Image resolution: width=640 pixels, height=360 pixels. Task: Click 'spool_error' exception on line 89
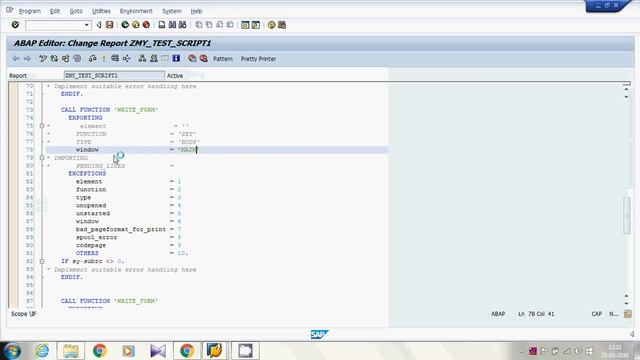[96, 237]
